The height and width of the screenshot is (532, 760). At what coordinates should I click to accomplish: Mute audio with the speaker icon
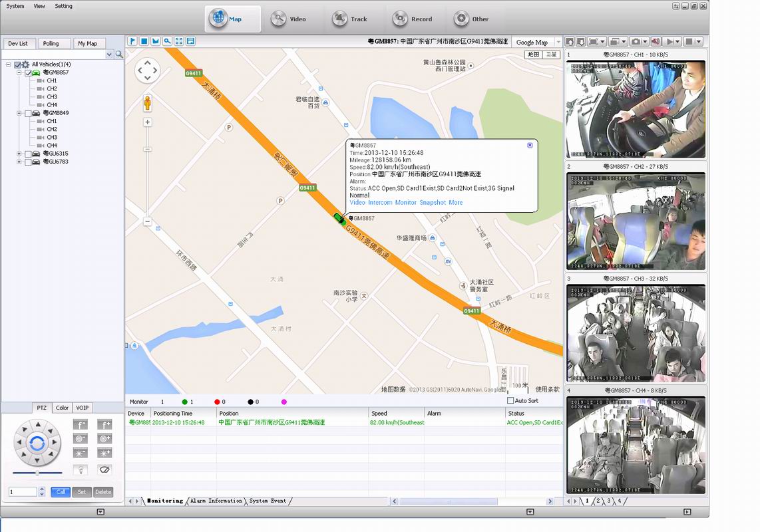(655, 42)
